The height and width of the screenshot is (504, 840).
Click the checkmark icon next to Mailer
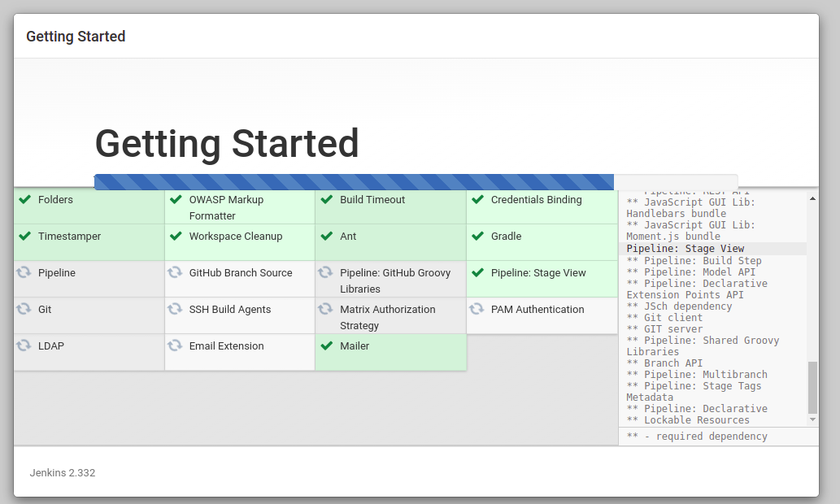[326, 346]
